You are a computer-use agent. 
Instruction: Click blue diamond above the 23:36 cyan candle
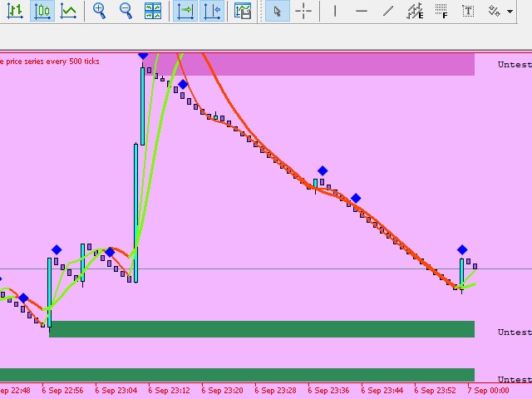(x=323, y=170)
